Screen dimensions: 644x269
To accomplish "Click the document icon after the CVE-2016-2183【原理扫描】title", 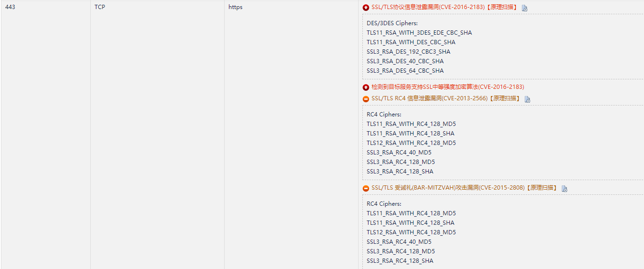I will (524, 8).
